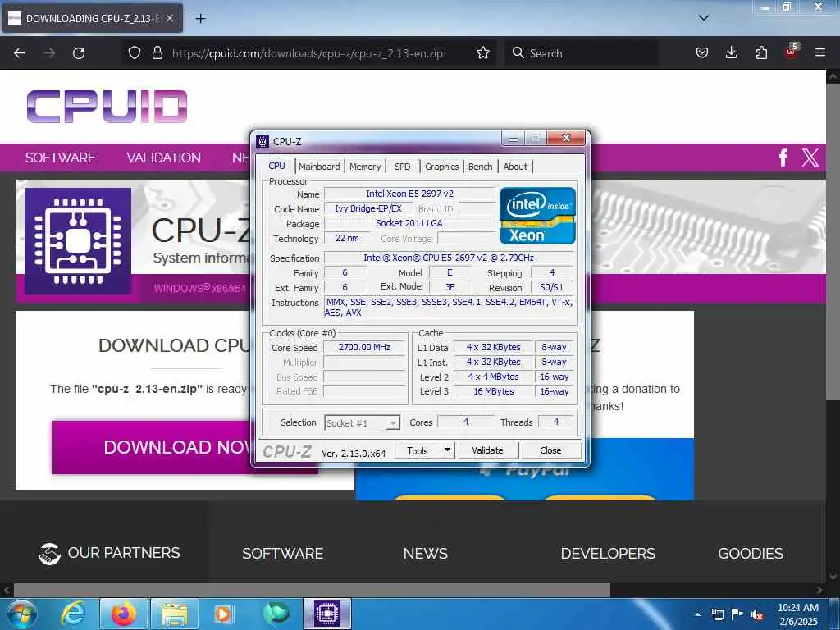Open the CPUID X (Twitter) icon

click(x=810, y=157)
